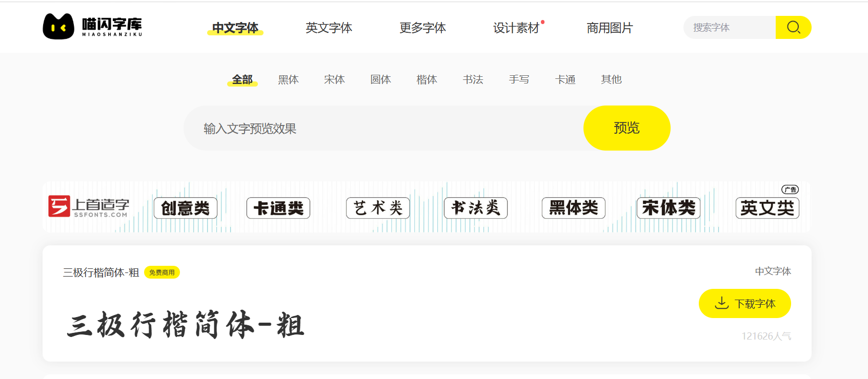Open the 宋体类 banner category
The height and width of the screenshot is (379, 868).
[x=669, y=208]
